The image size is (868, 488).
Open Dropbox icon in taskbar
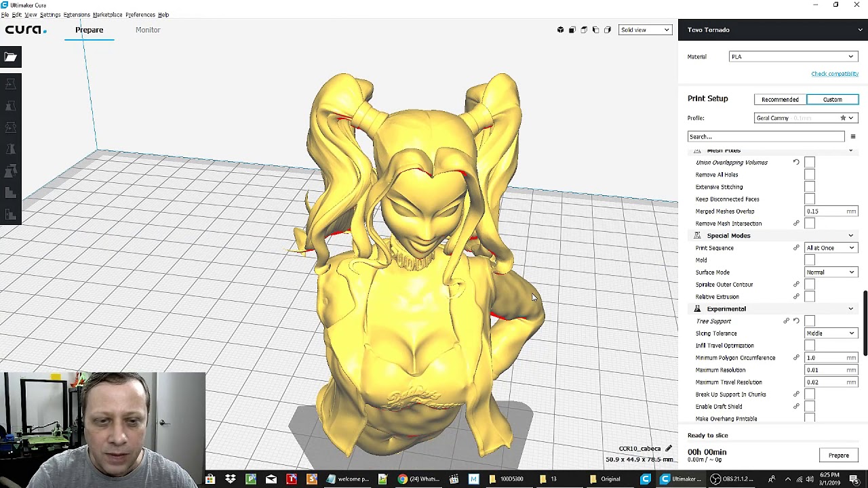tap(231, 479)
